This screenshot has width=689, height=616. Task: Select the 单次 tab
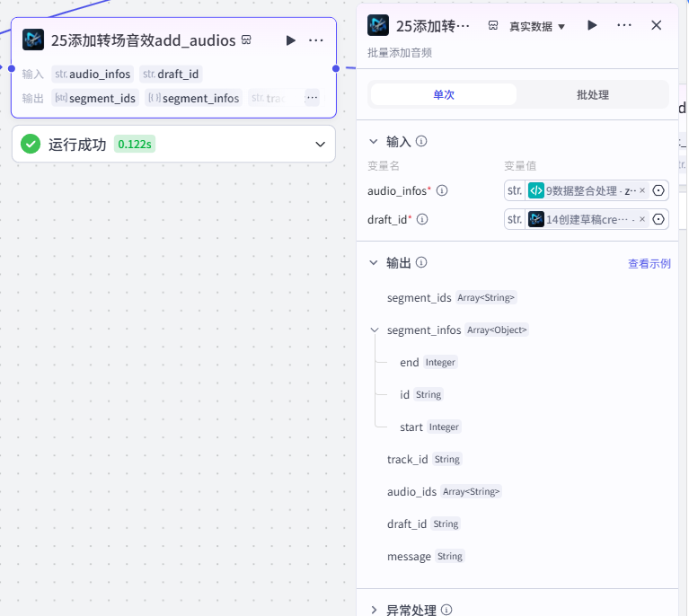pos(444,95)
